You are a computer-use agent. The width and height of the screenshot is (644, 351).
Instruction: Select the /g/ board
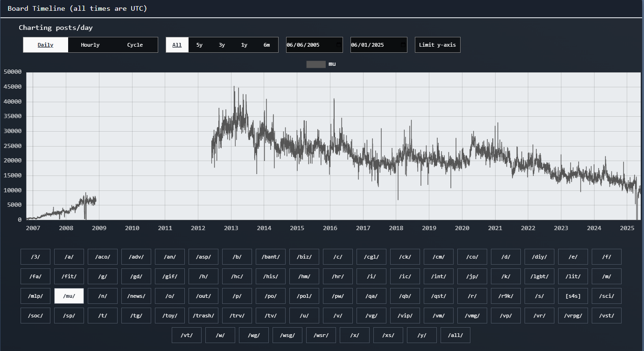[x=103, y=276]
